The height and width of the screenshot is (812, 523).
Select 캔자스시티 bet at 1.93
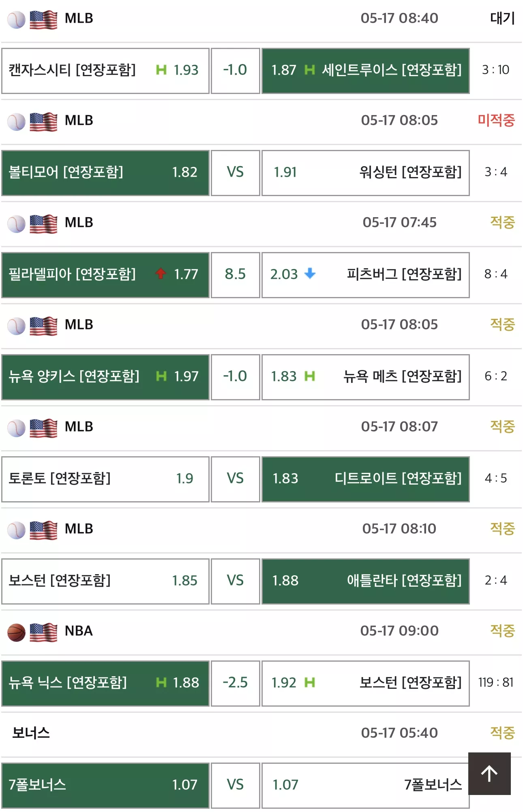[105, 71]
